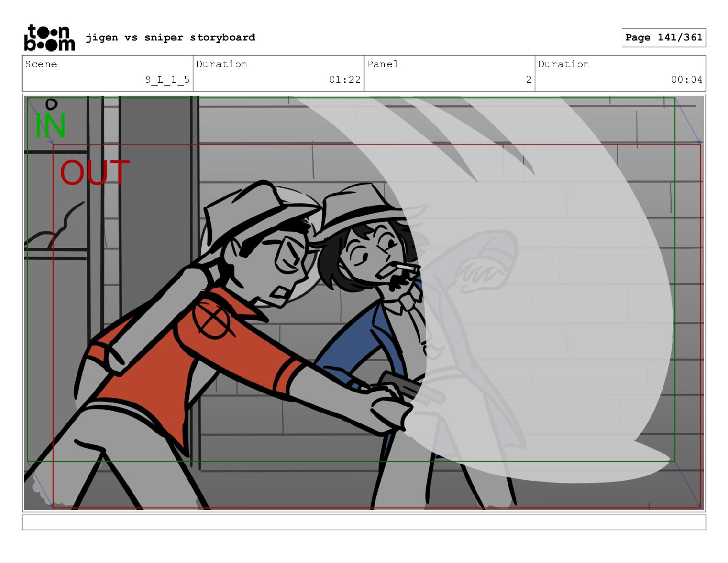Viewport: 728px width, 563px height.
Task: Click the red 'OUT' camera frame label
Action: 95,172
